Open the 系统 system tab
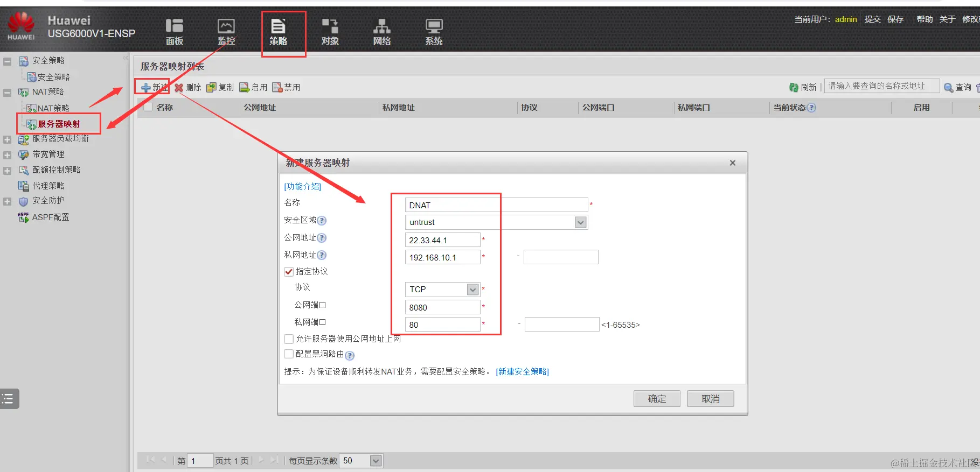 (434, 31)
